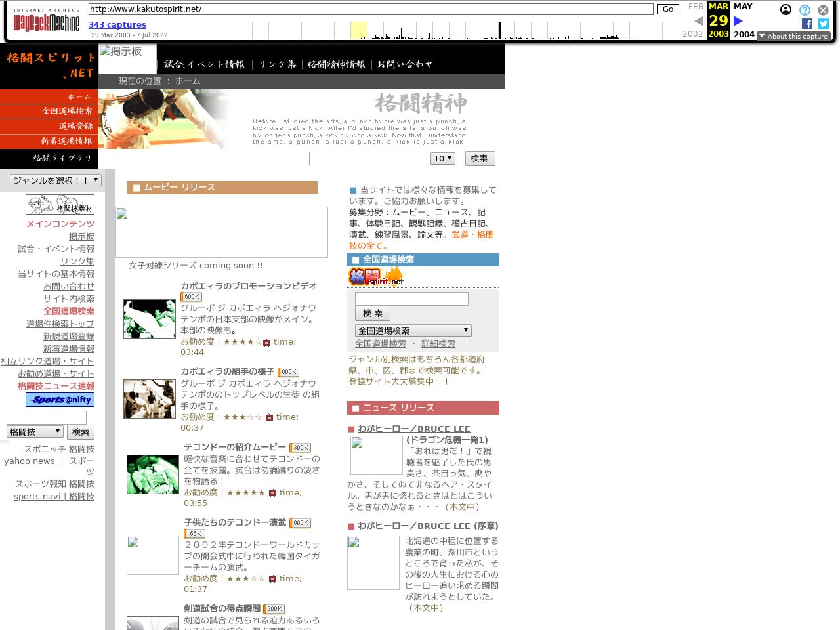Go to next capture arrow
The width and height of the screenshot is (840, 630).
[738, 21]
